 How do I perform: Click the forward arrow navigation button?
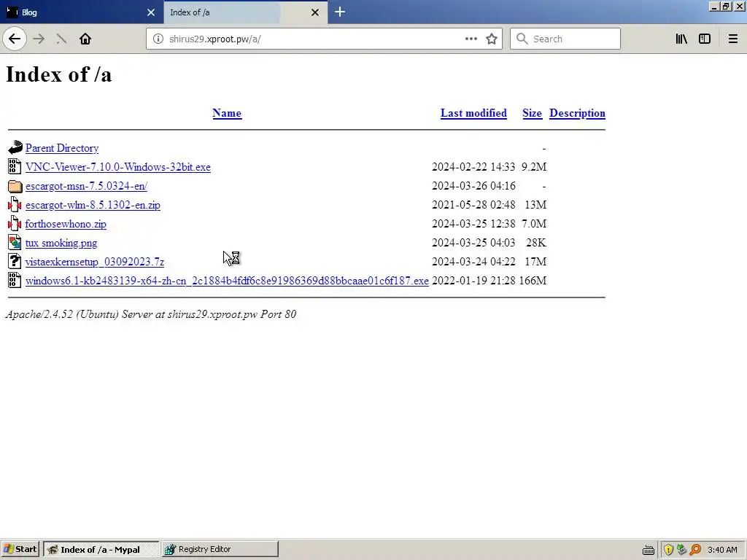coord(39,39)
